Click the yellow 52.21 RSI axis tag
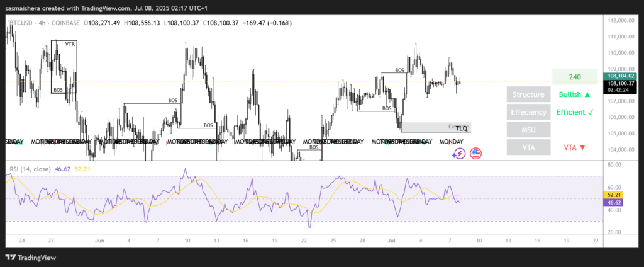This screenshot has height=267, width=644. (614, 195)
